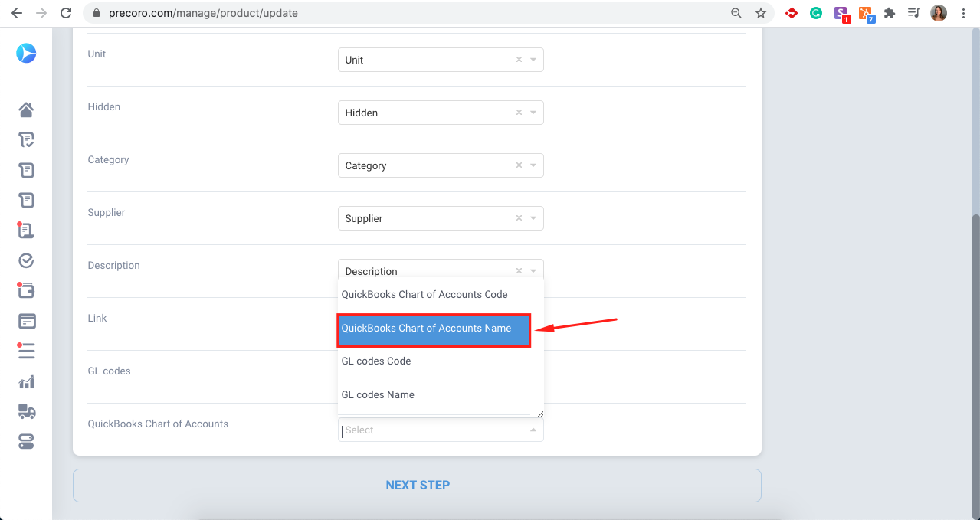980x520 pixels.
Task: Open the checkmark circle sidebar icon
Action: tap(26, 260)
